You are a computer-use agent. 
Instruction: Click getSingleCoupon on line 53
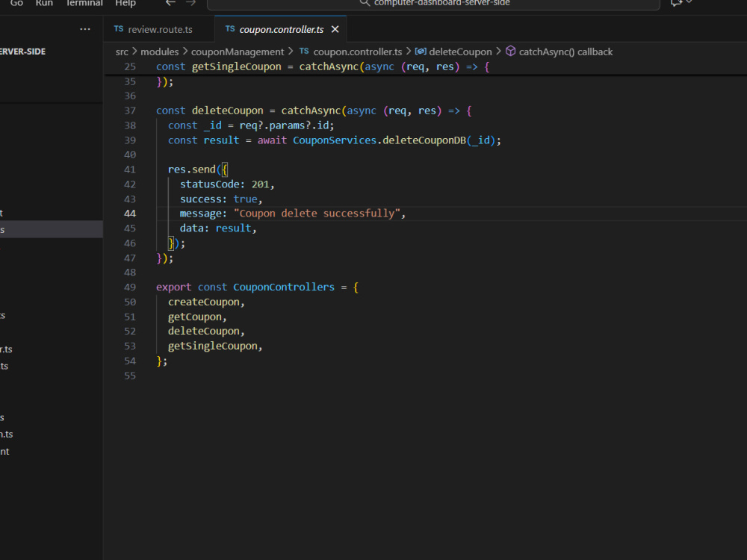[x=212, y=346]
